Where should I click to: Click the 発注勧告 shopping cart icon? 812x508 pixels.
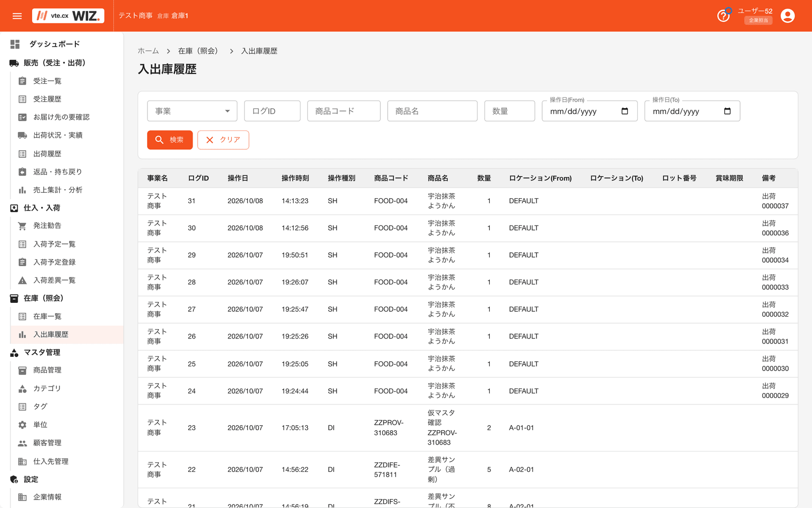[22, 226]
